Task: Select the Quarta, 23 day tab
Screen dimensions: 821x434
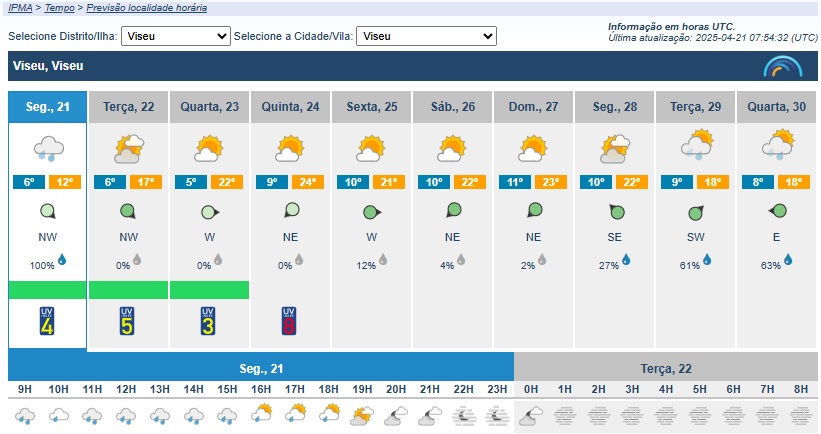Action: (x=209, y=107)
